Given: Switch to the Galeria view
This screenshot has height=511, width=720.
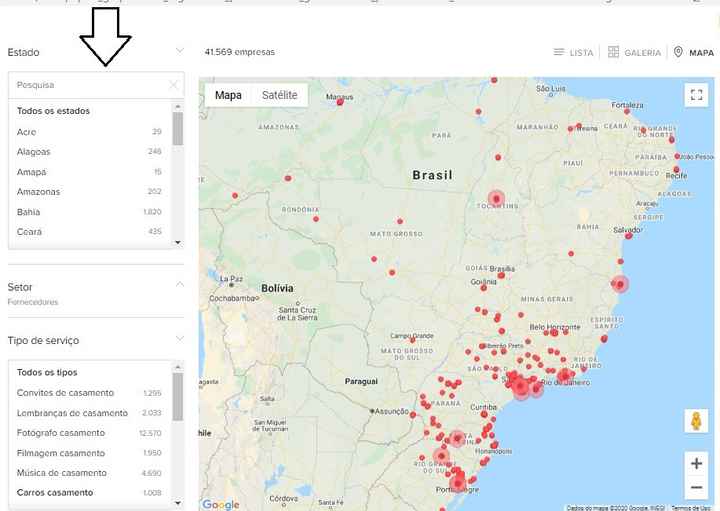Looking at the screenshot, I should pos(634,52).
